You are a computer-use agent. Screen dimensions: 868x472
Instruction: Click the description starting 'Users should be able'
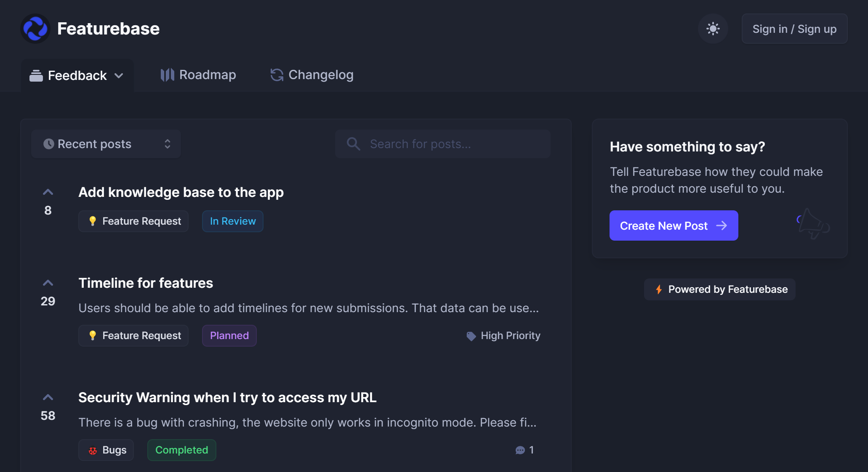pos(309,308)
